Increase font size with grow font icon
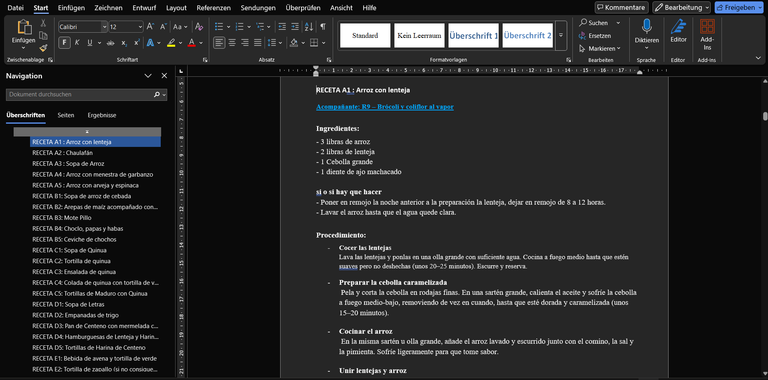 point(150,26)
